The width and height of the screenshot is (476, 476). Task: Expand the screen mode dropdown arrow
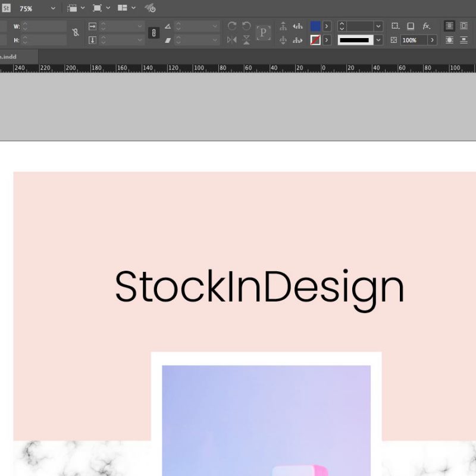108,8
